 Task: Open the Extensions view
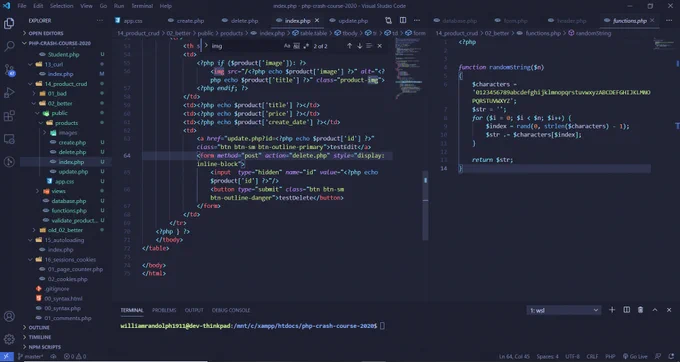coord(9,116)
